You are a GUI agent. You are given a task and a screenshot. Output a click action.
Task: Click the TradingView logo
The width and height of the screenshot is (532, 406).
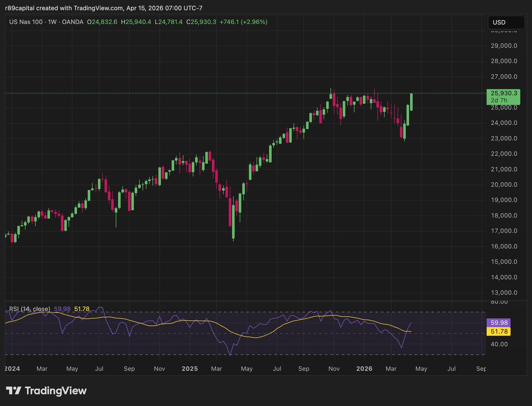47,390
